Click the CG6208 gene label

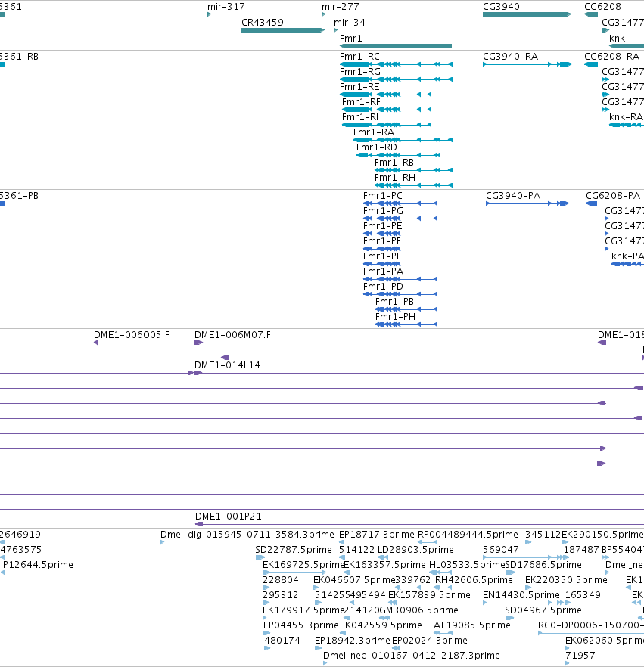602,7
